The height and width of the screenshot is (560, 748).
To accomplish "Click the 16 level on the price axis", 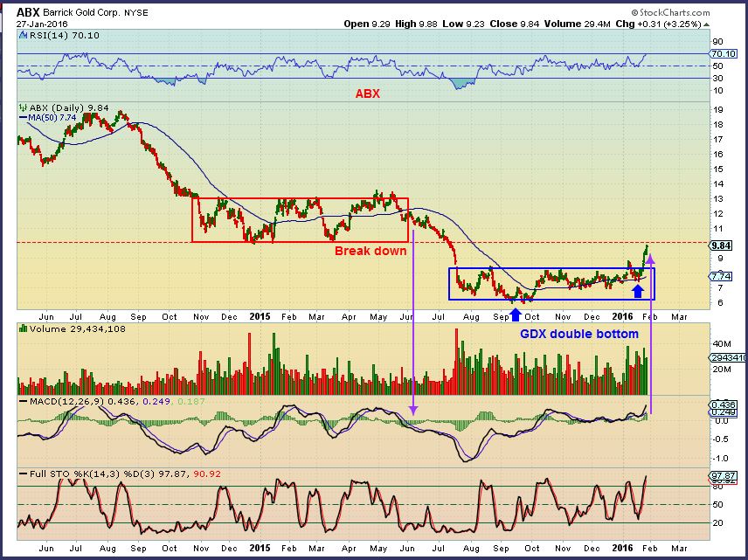I will (x=717, y=154).
